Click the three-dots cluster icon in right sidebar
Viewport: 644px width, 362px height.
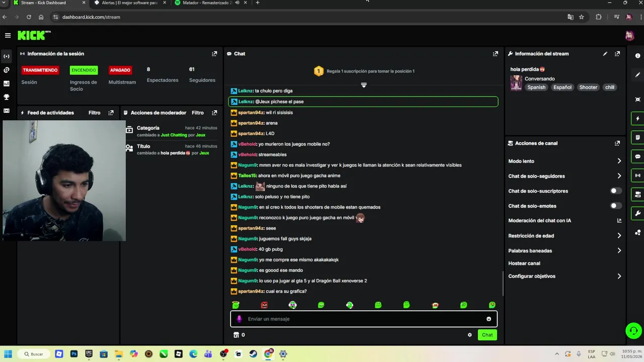[638, 232]
